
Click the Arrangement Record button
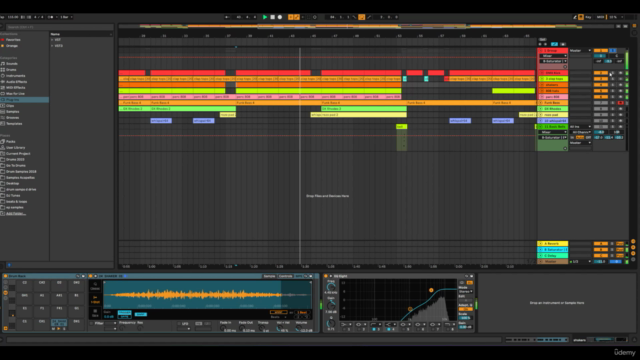280,17
